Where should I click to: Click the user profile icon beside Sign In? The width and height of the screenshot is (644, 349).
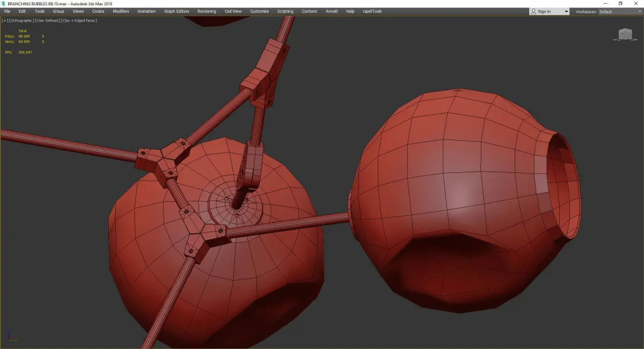tap(533, 11)
